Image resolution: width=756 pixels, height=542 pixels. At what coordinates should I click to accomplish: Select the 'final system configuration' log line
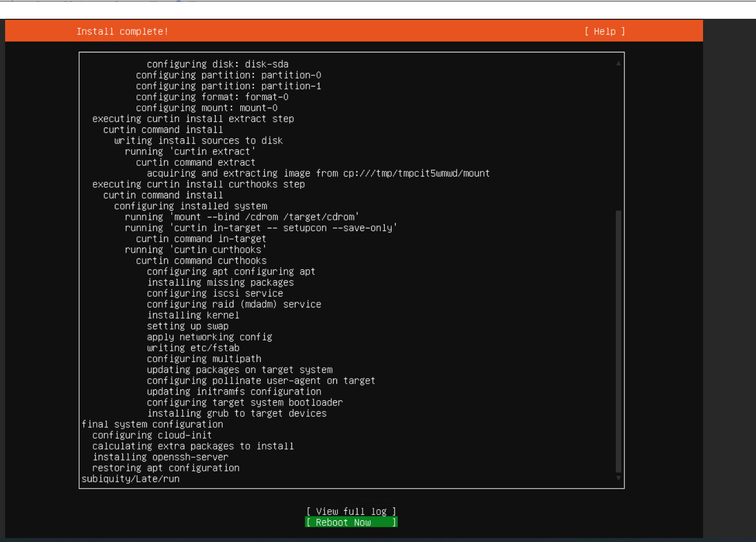click(x=152, y=424)
